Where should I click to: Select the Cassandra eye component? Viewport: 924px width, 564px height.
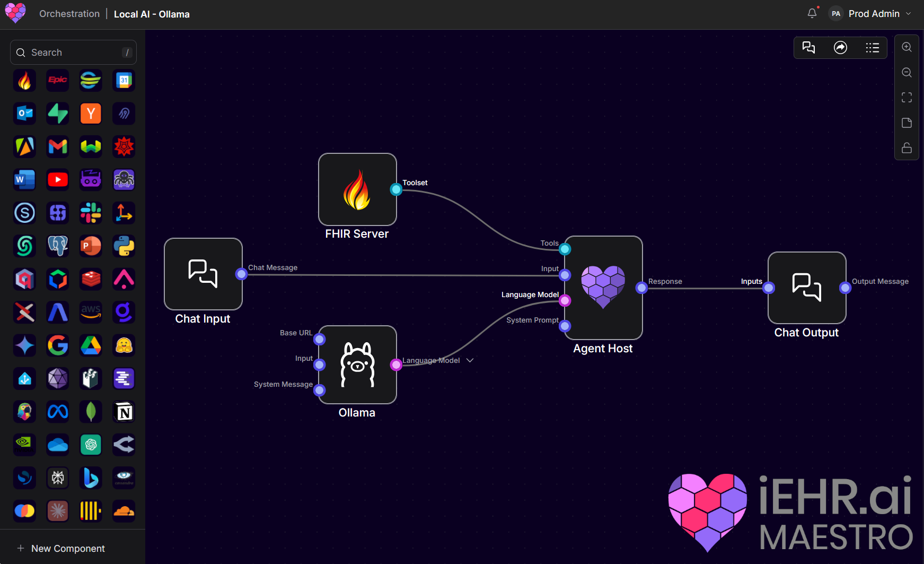(x=124, y=478)
